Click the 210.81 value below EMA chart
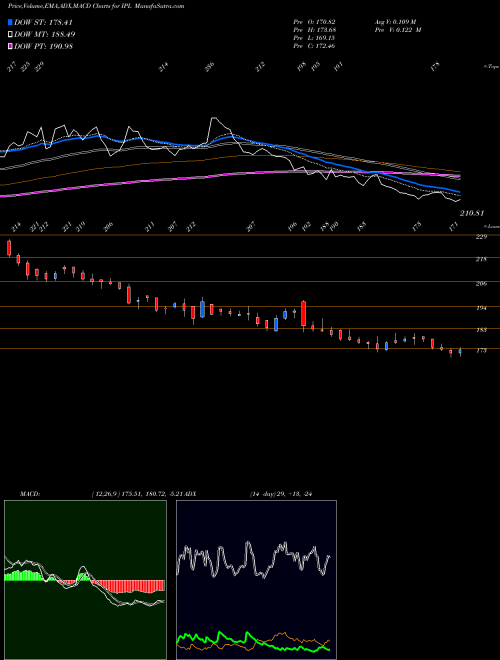The image size is (500, 660). (471, 213)
